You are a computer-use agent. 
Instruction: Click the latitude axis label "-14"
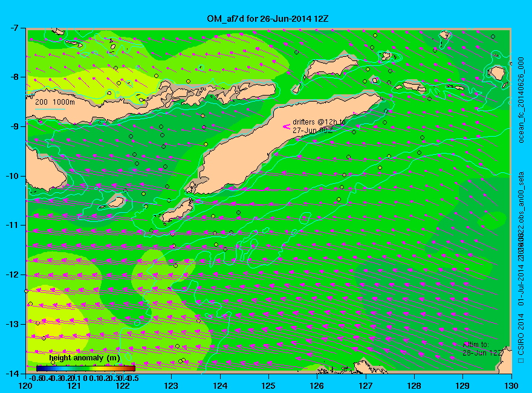11,374
